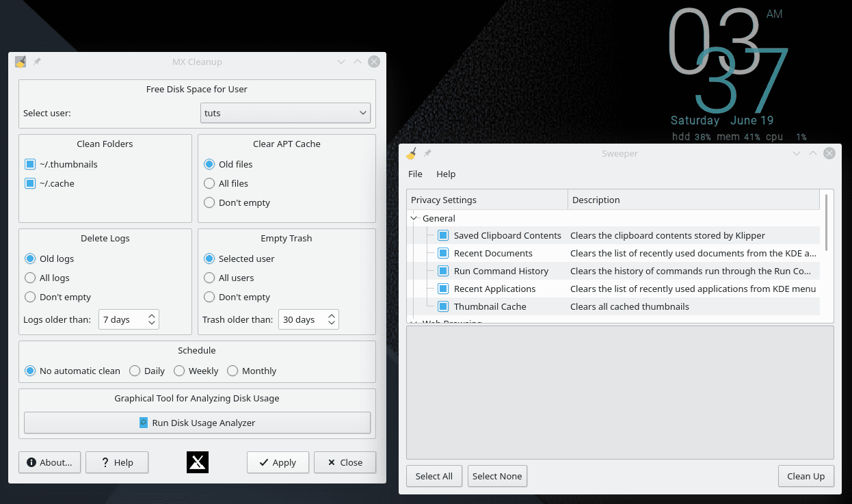Uncheck the ~/.thumbnails clean folder option
Screen dimensions: 852x504
tap(29, 164)
